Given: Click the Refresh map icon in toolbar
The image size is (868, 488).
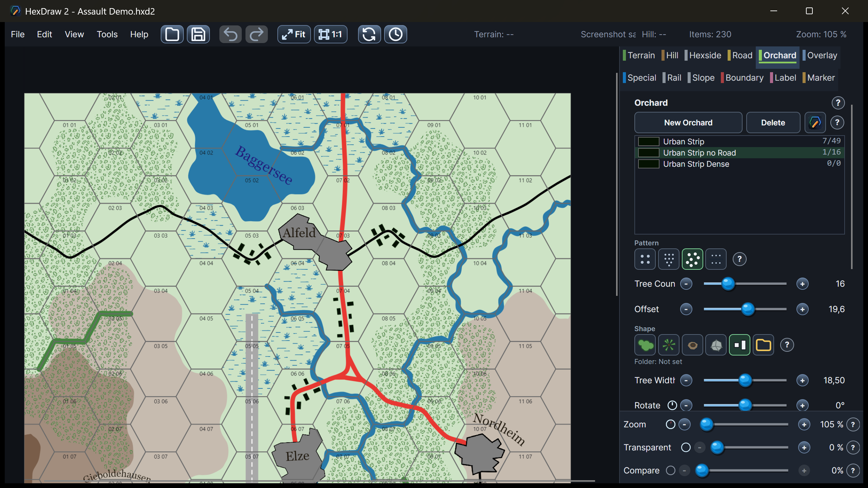Looking at the screenshot, I should [369, 34].
